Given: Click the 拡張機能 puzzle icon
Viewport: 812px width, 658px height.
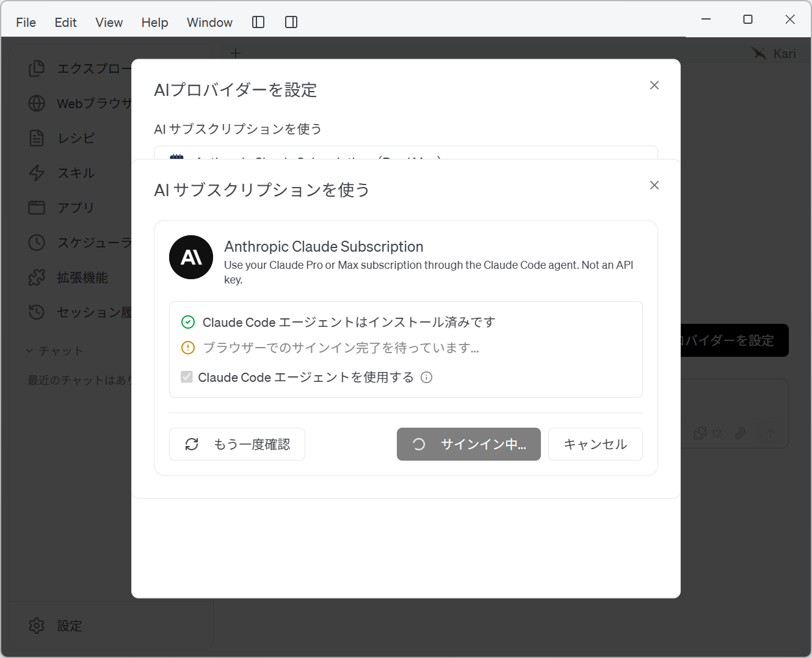Looking at the screenshot, I should [x=37, y=277].
